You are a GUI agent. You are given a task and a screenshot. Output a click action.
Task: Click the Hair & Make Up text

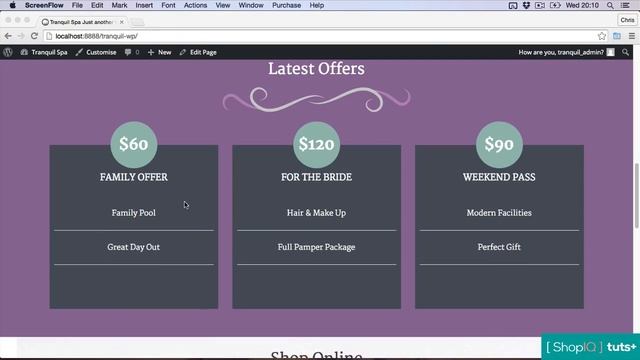[316, 213]
